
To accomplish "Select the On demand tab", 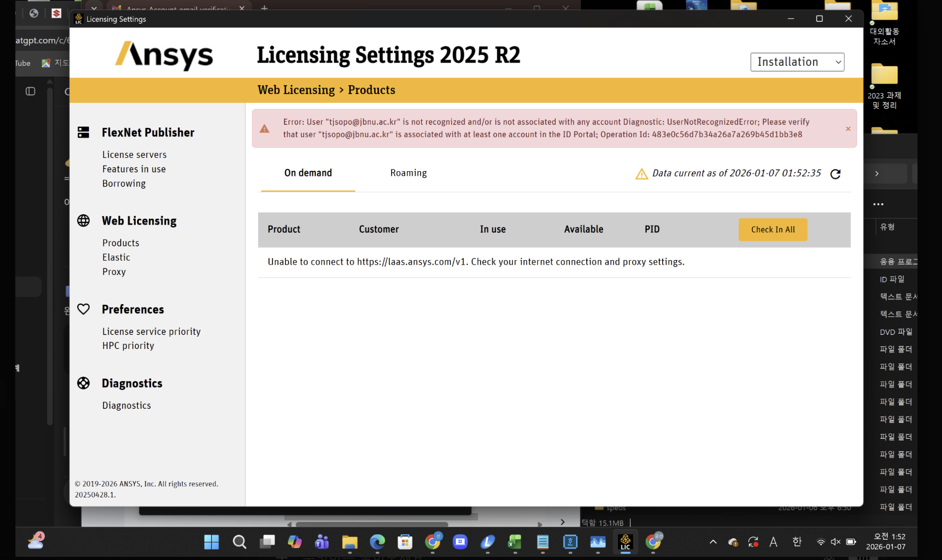I will point(308,173).
